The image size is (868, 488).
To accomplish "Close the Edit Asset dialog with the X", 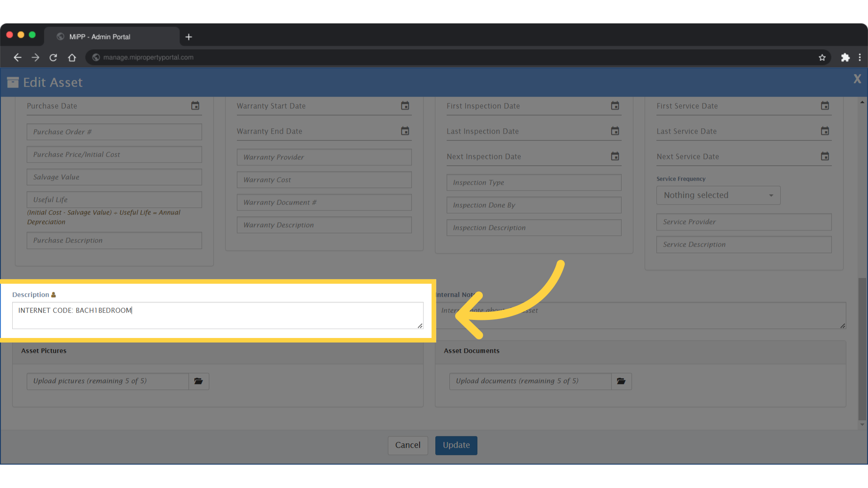I will tap(857, 79).
